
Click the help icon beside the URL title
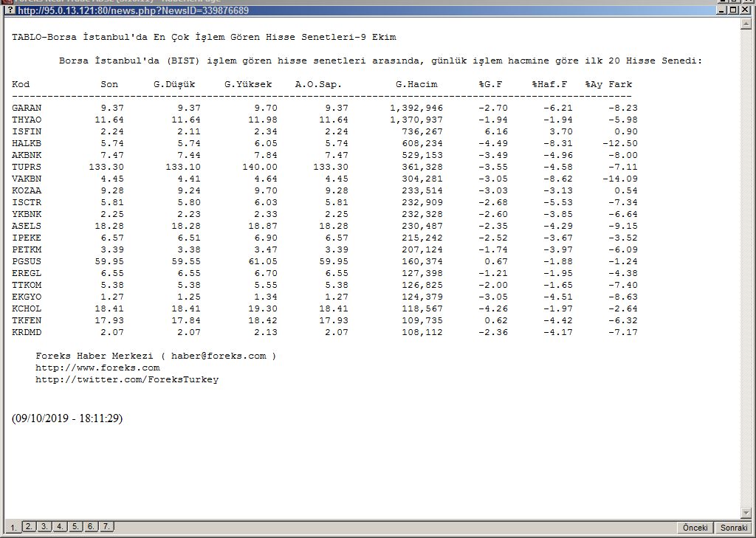pos(10,10)
